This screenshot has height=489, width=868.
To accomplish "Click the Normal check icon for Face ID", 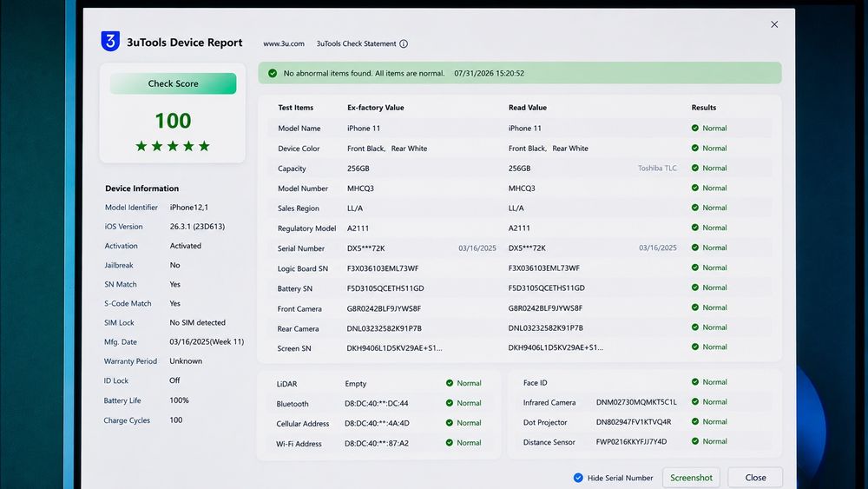I will pos(694,381).
